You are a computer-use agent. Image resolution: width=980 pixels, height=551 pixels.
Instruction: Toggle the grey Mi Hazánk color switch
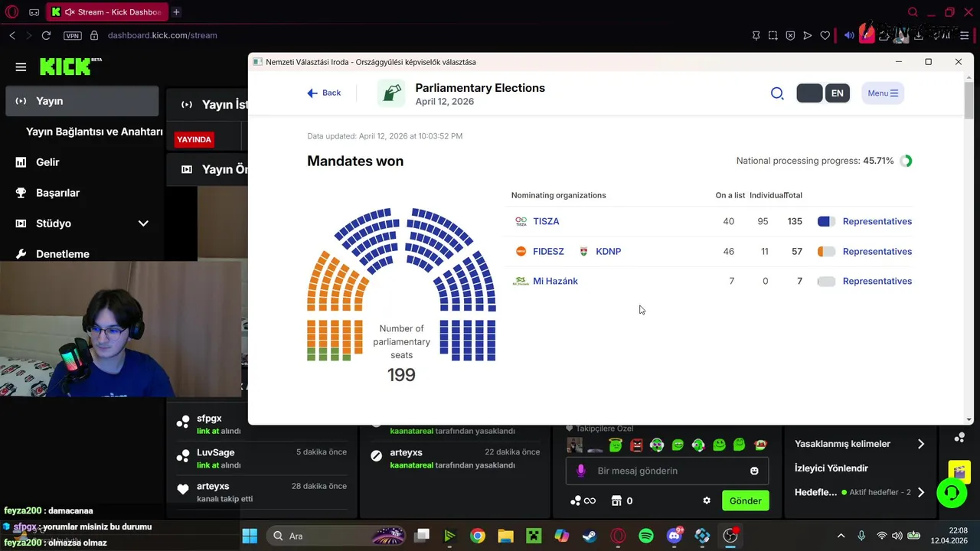click(x=826, y=281)
